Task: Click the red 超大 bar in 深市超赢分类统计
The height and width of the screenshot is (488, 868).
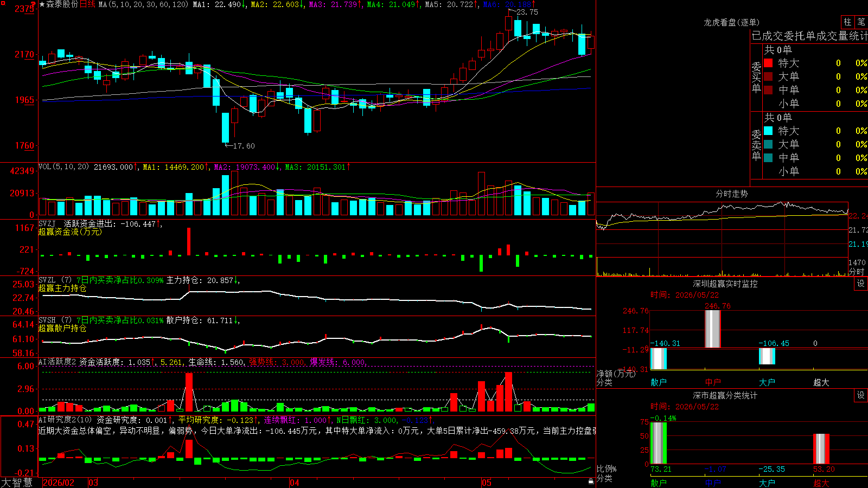Action: click(821, 449)
